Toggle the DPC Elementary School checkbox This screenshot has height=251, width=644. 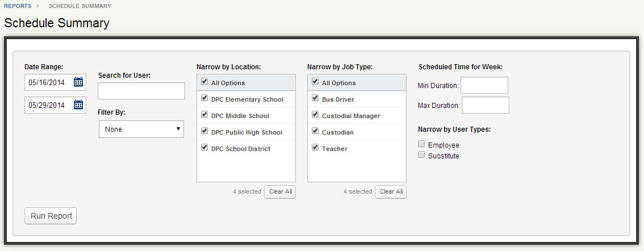204,98
